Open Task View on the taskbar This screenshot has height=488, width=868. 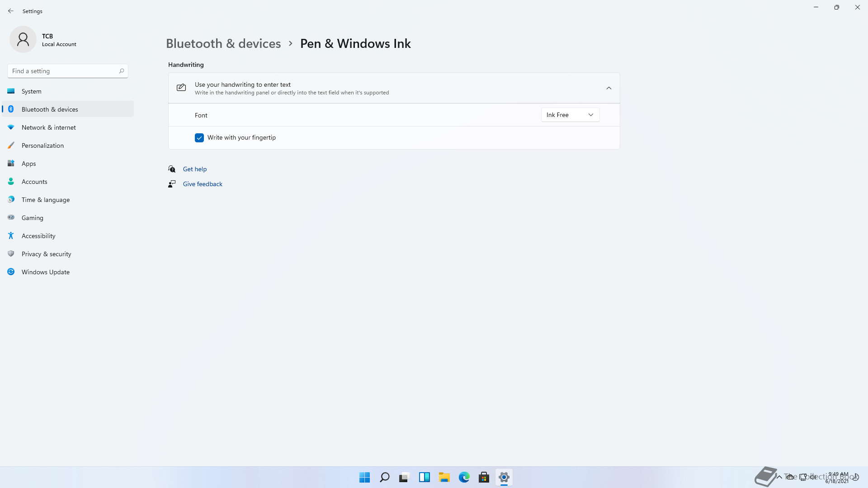click(x=405, y=477)
